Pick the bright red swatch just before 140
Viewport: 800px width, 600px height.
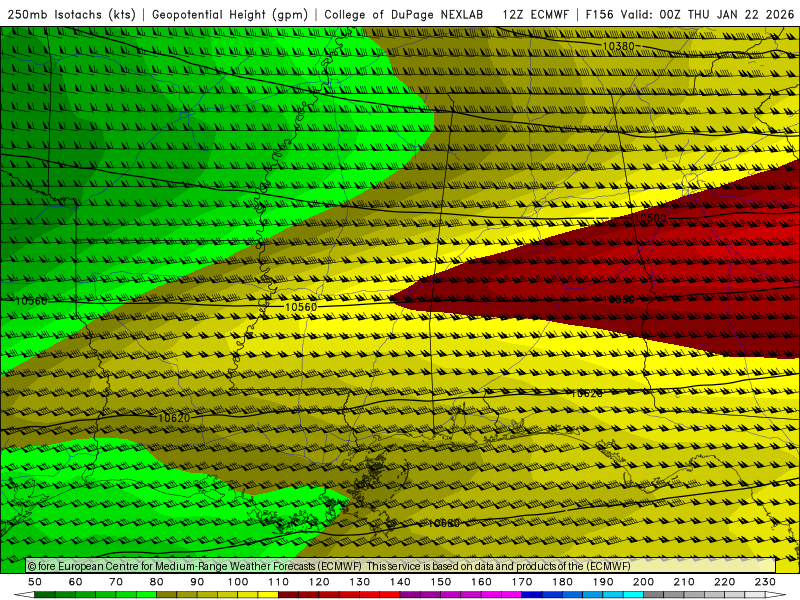[x=390, y=595]
